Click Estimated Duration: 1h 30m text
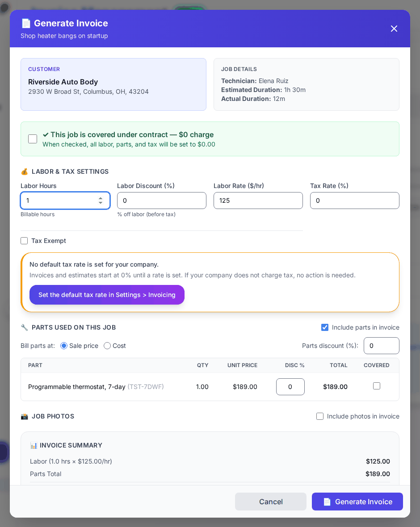The width and height of the screenshot is (420, 527). coord(264,90)
